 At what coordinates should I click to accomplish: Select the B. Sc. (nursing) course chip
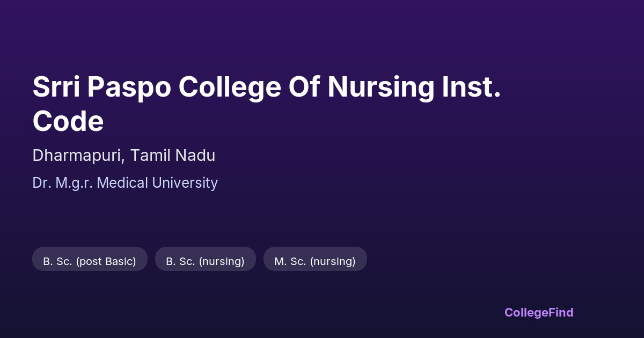pyautogui.click(x=205, y=261)
